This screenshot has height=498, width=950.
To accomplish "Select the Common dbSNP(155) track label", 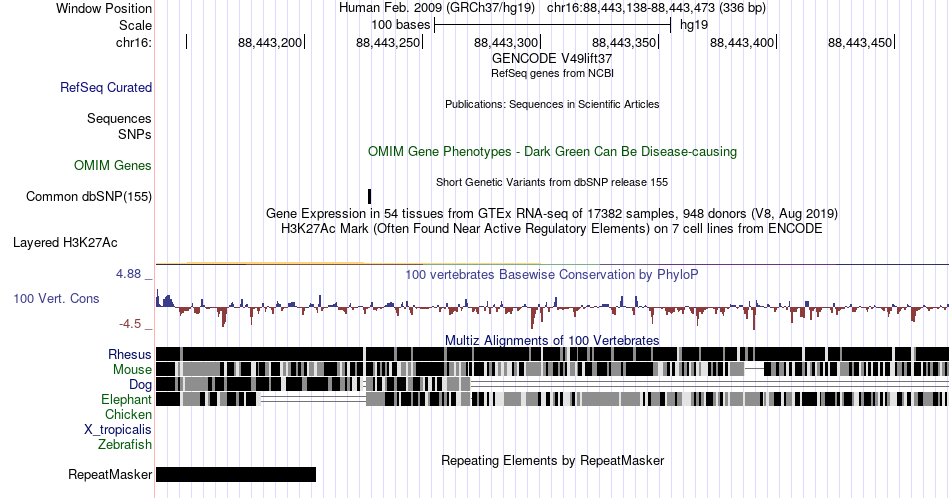I will pyautogui.click(x=89, y=196).
